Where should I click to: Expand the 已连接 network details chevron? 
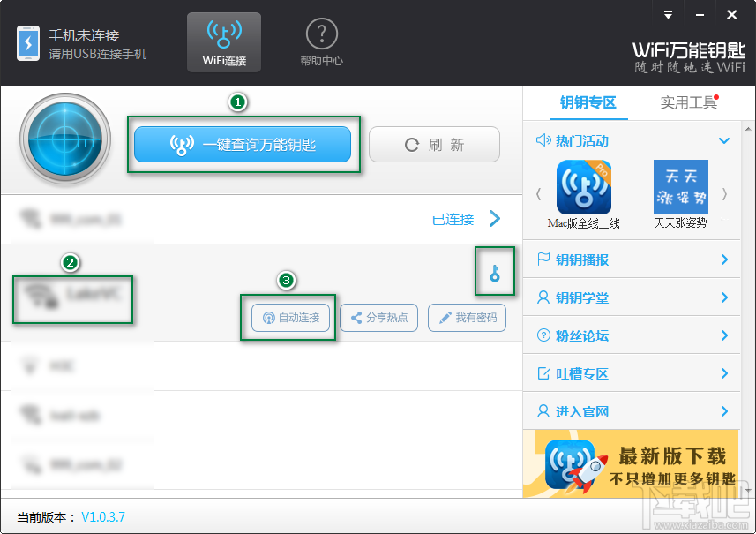click(497, 219)
